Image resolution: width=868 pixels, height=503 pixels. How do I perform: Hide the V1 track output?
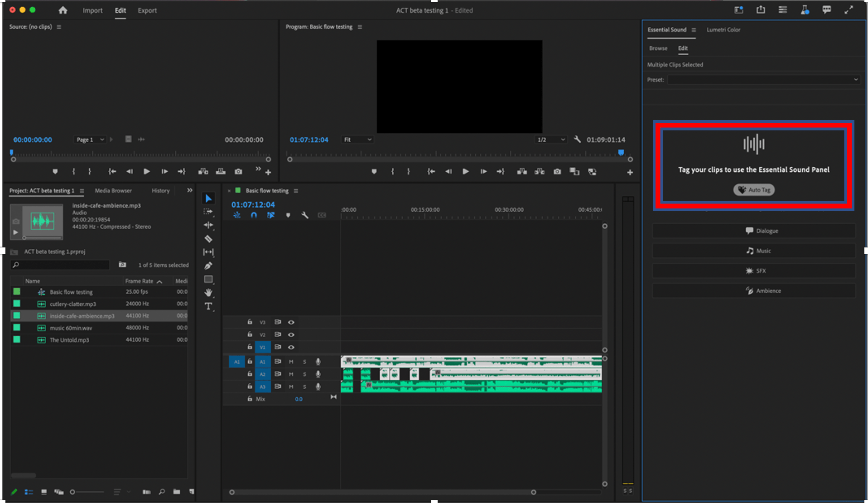point(291,347)
